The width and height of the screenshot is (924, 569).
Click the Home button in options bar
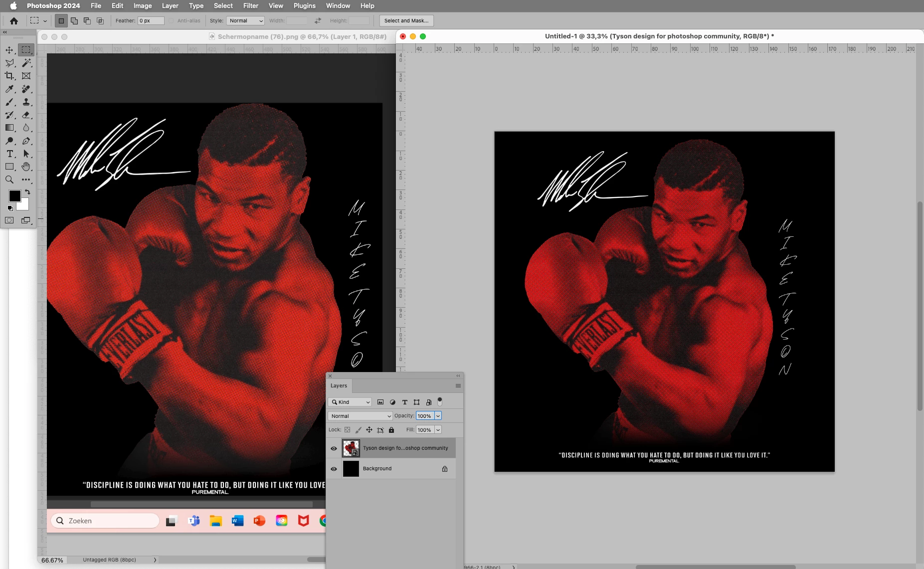coord(14,20)
